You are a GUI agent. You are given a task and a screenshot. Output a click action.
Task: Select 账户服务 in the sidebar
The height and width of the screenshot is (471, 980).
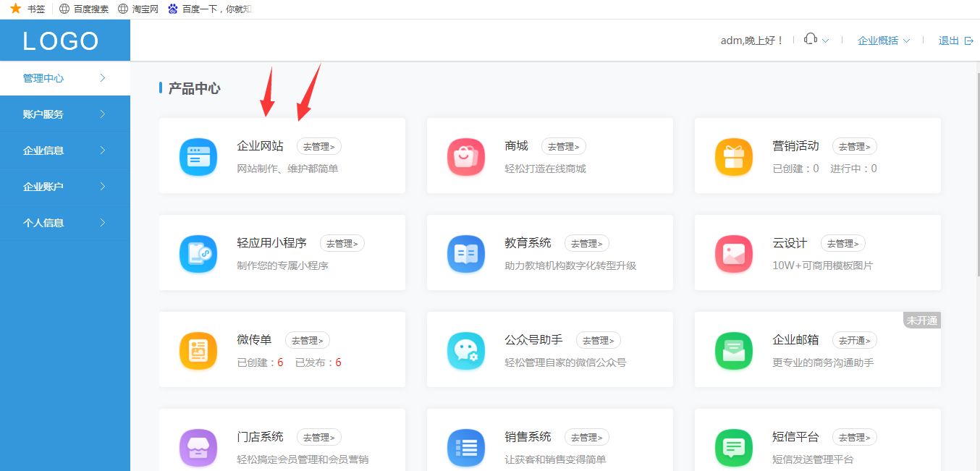(65, 114)
